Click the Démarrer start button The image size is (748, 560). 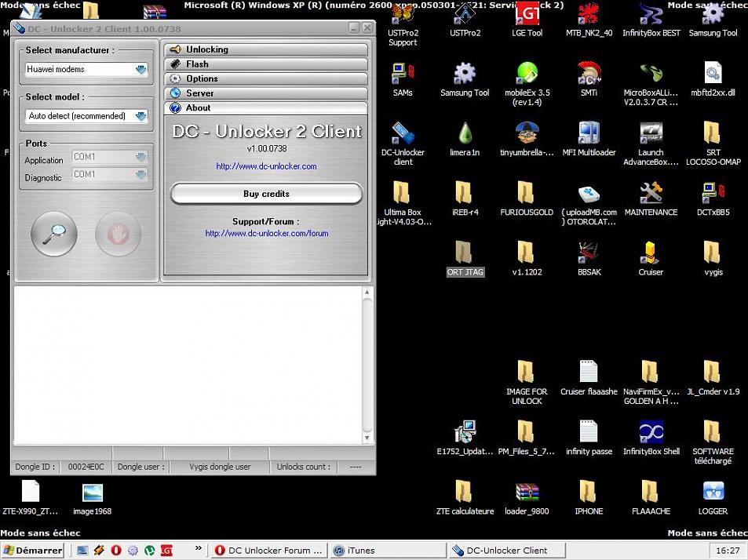pos(33,551)
